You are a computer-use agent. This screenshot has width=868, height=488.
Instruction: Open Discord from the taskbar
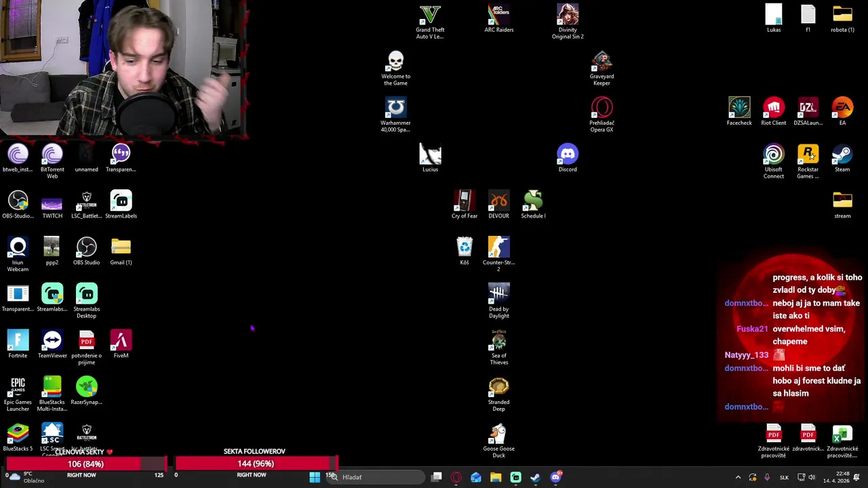click(556, 477)
